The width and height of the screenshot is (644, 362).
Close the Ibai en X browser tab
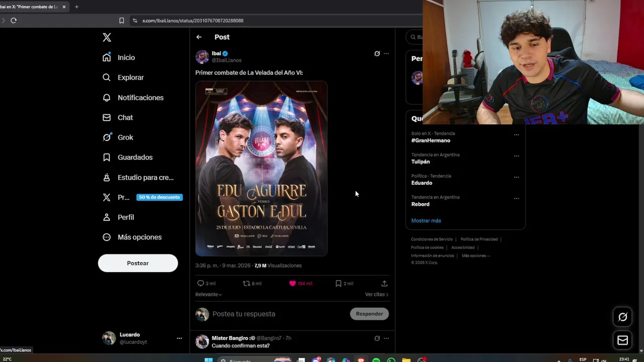coord(64,7)
